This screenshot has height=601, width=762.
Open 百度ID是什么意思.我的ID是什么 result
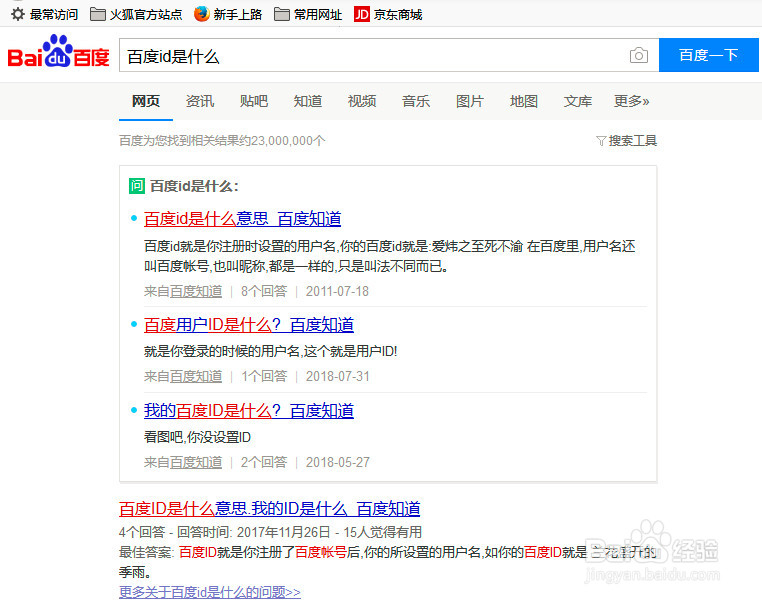tap(270, 509)
